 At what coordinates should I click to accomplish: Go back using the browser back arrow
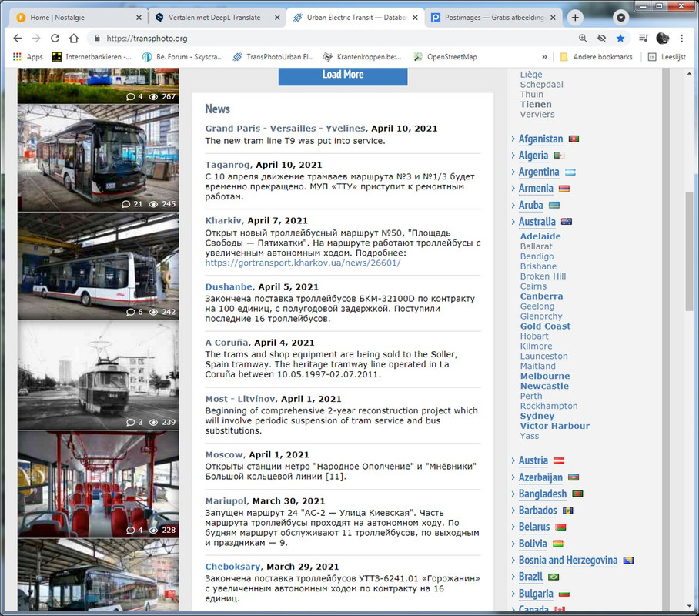(x=18, y=38)
